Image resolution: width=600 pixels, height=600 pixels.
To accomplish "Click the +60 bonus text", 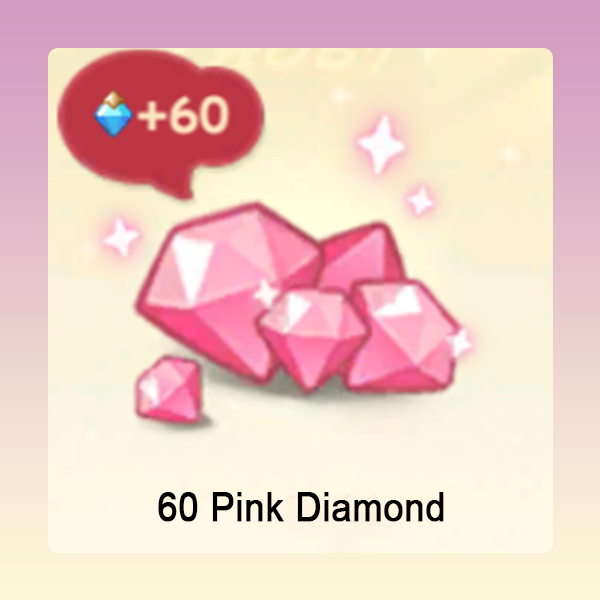I will [x=184, y=114].
